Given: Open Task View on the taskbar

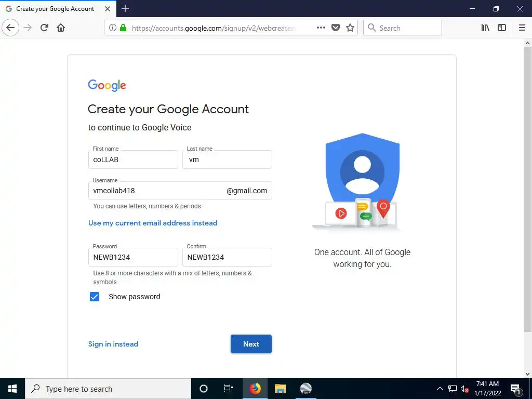Looking at the screenshot, I should pos(229,389).
